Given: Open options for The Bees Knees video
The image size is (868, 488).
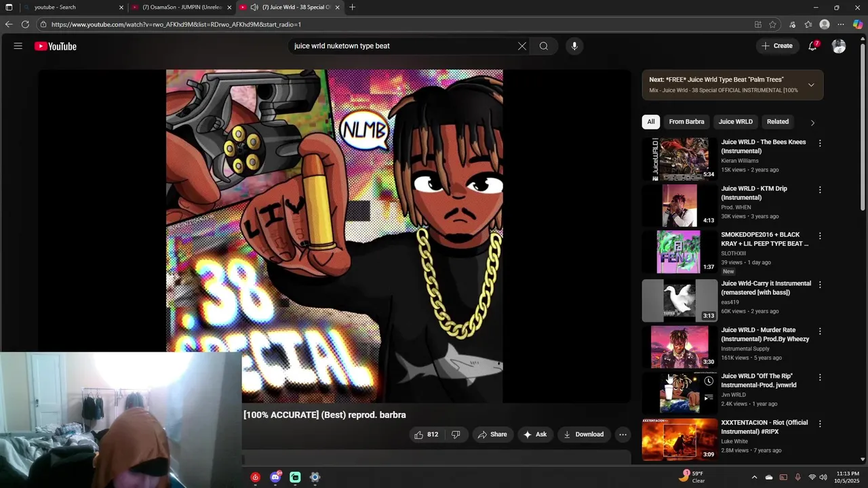Looking at the screenshot, I should pyautogui.click(x=820, y=143).
